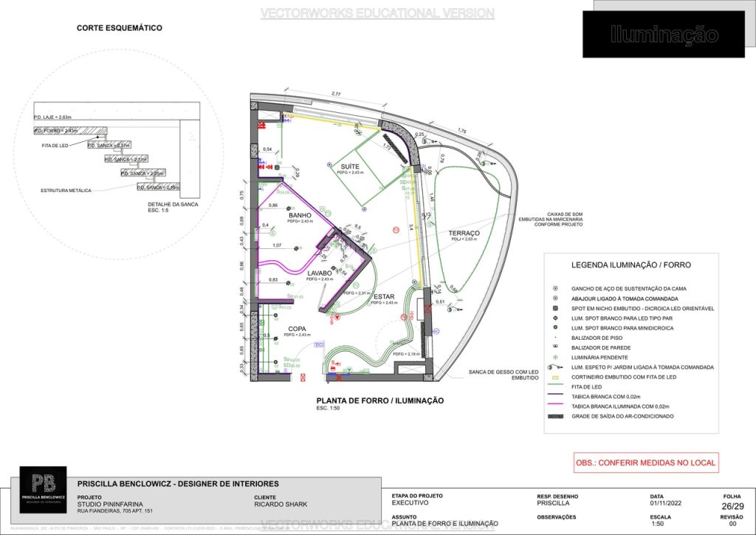Click the BANHO room label
The width and height of the screenshot is (756, 535).
[x=300, y=215]
